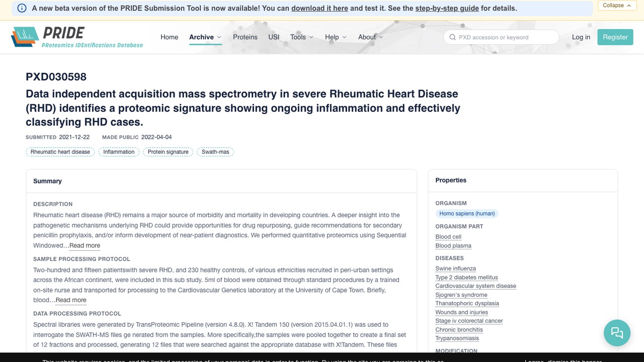The image size is (644, 362).
Task: Click the Homo sapiens (human) organism tag
Action: tap(467, 214)
